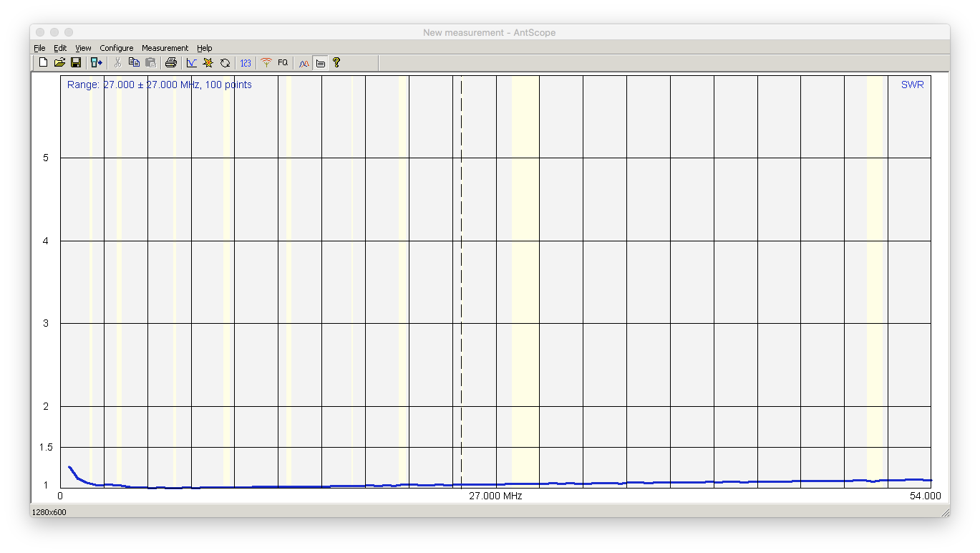Expand the Configure menu
This screenshot has width=980, height=553.
(x=116, y=48)
